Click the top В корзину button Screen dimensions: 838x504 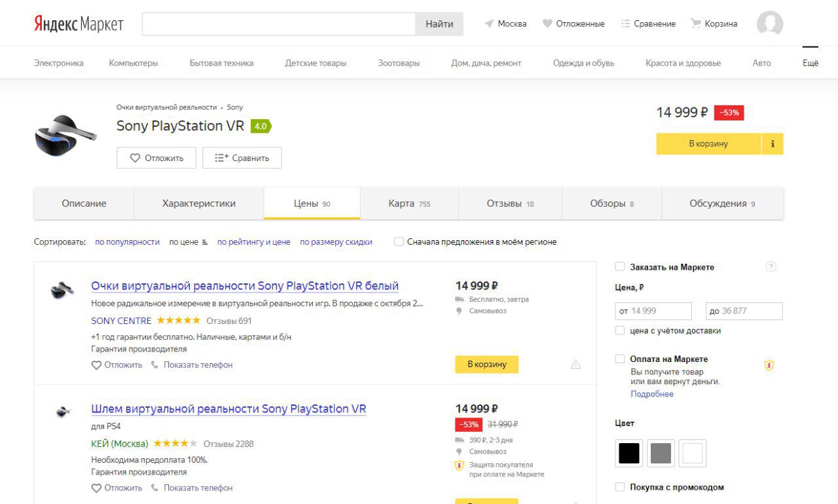(x=708, y=144)
